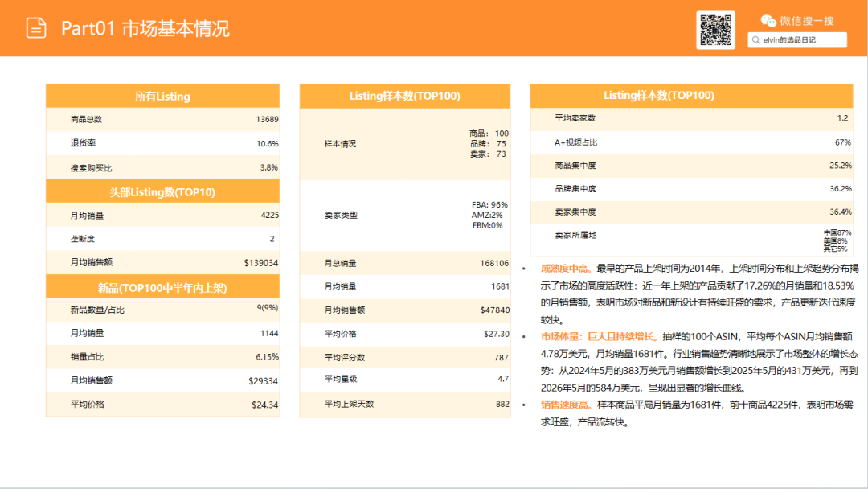
Task: Click the '商品集中度' row label
Action: 575,166
